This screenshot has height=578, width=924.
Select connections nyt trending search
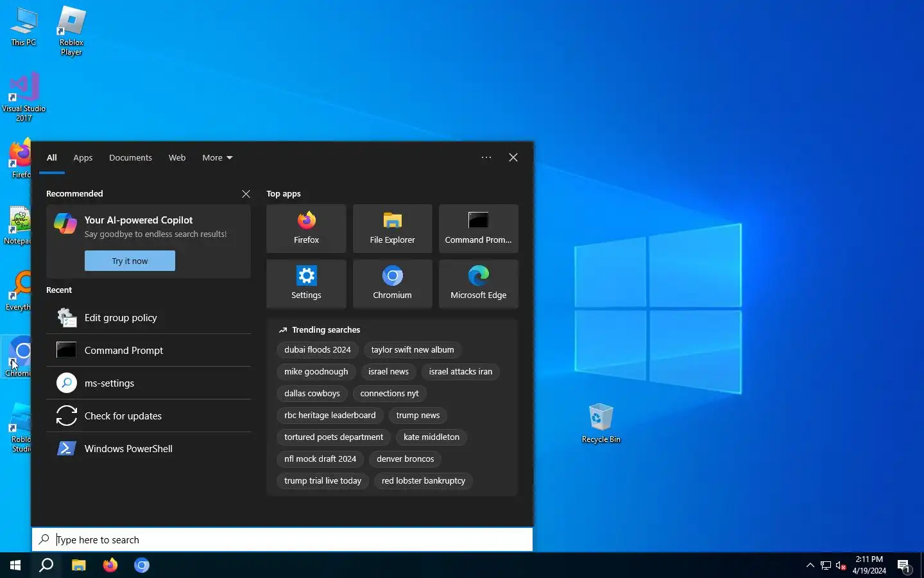(389, 394)
